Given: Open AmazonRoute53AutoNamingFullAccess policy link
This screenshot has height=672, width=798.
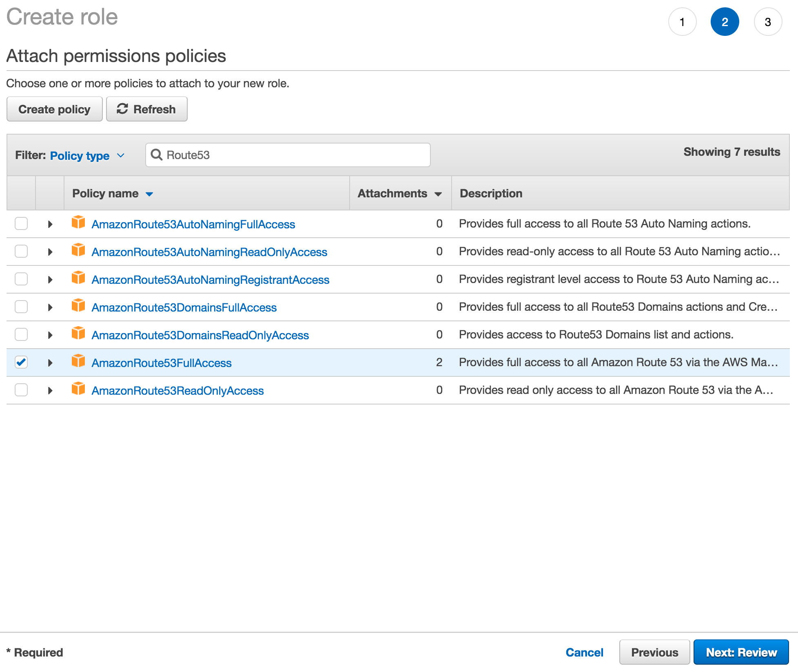Looking at the screenshot, I should point(193,224).
